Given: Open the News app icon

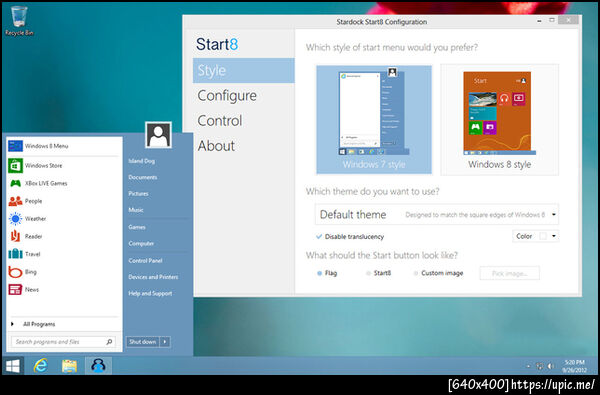Looking at the screenshot, I should coord(15,289).
